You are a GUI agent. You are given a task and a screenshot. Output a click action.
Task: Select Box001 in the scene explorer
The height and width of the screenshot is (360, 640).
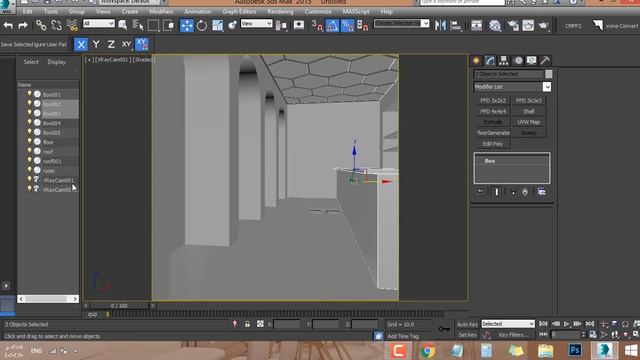[51, 95]
